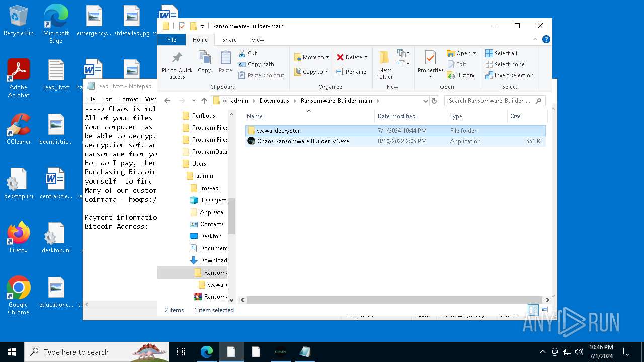Open Notepad Format menu
The image size is (644, 362).
click(129, 99)
